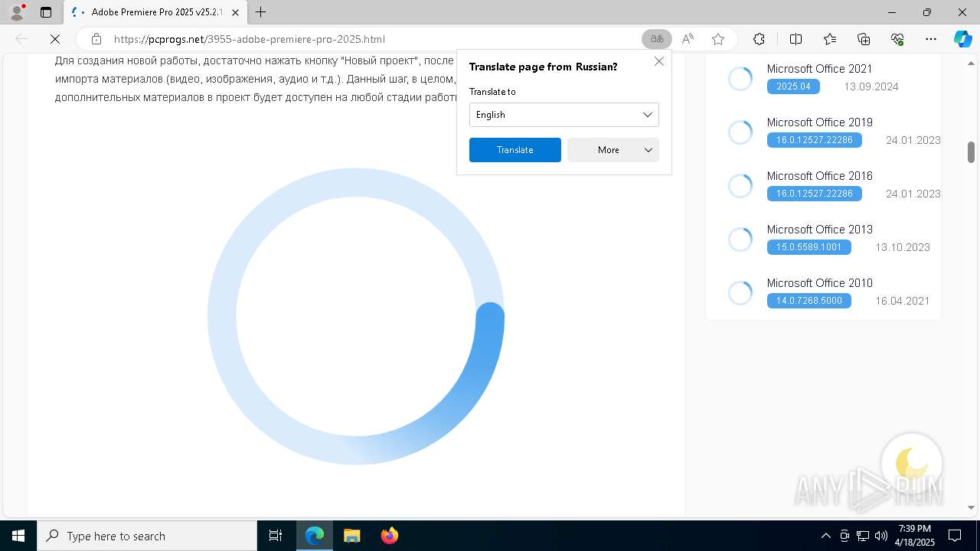Click Microsoft Edge taskbar icon
The height and width of the screenshot is (551, 980).
[315, 536]
